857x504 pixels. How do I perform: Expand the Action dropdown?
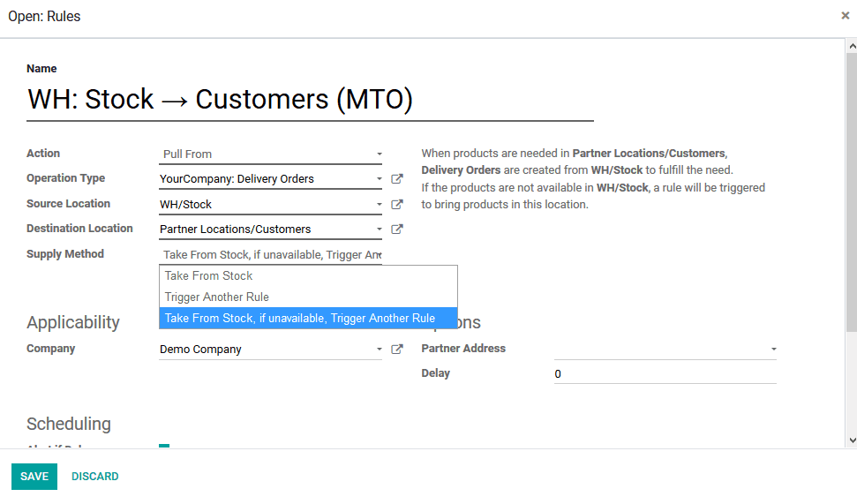click(270, 154)
